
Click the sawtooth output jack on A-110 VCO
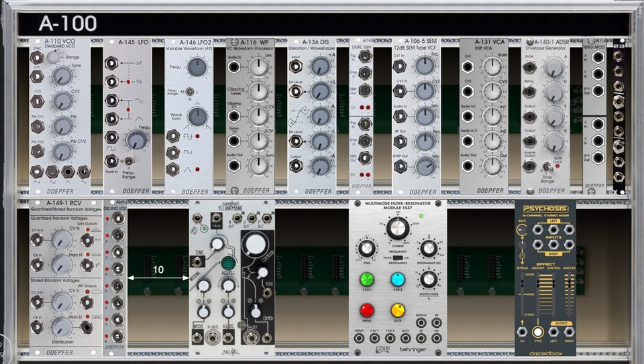coord(37,172)
